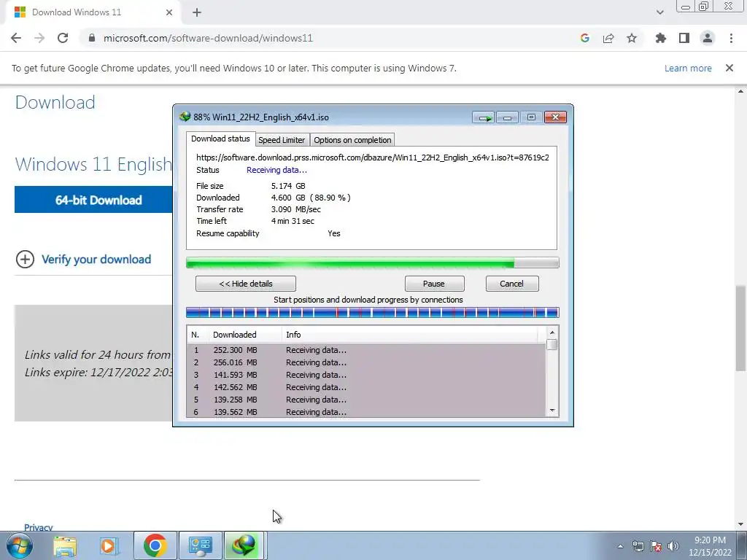Close the Download Windows 11 tab

click(169, 12)
